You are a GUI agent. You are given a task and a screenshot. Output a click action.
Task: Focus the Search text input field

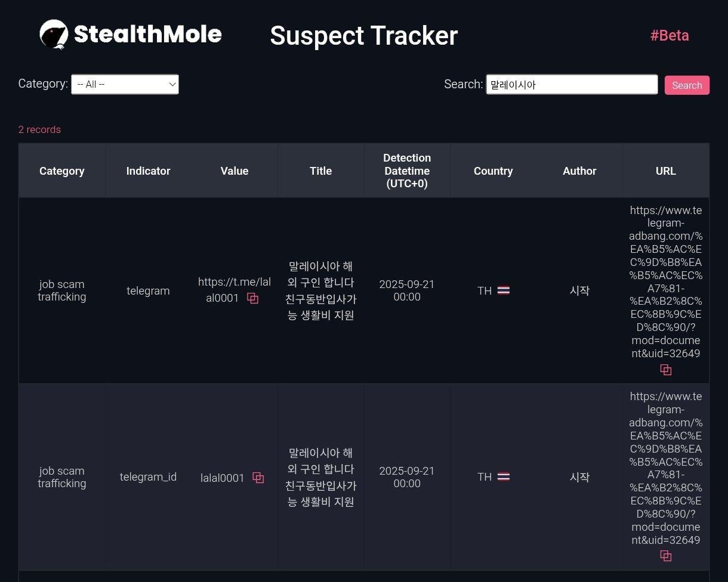[x=572, y=85]
